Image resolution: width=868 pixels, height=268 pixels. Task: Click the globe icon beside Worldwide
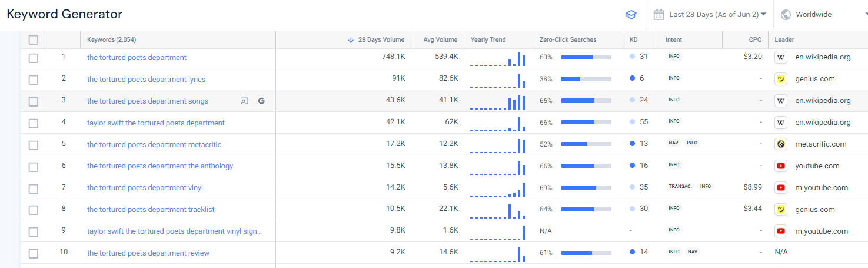785,15
